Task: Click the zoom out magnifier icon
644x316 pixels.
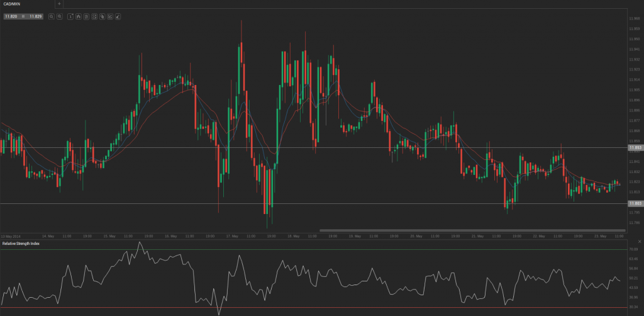Action: pos(52,16)
